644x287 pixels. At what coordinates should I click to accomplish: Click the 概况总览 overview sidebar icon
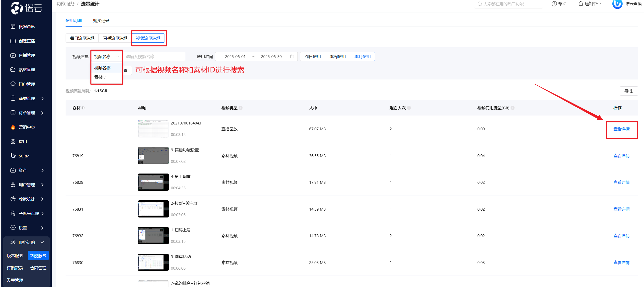click(13, 26)
